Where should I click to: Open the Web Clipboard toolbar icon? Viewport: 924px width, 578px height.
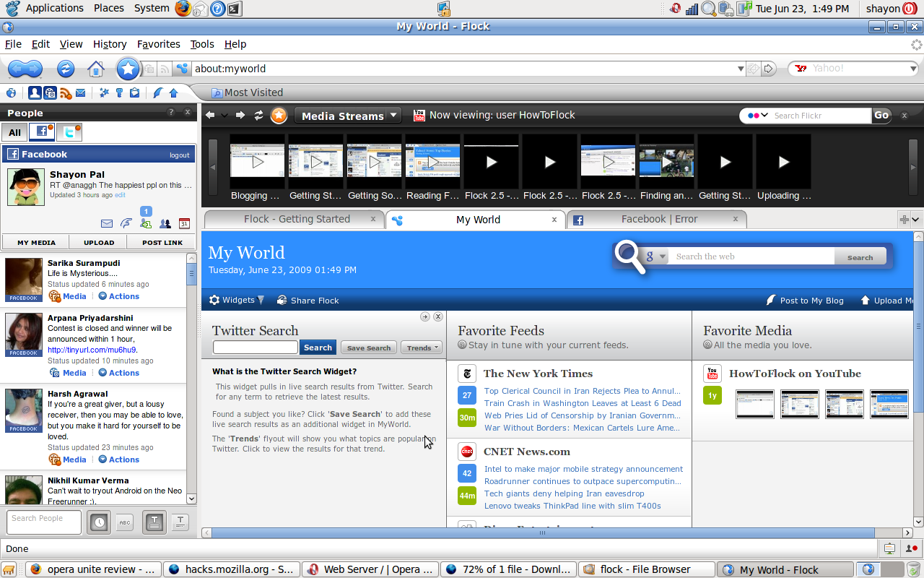pyautogui.click(x=135, y=92)
